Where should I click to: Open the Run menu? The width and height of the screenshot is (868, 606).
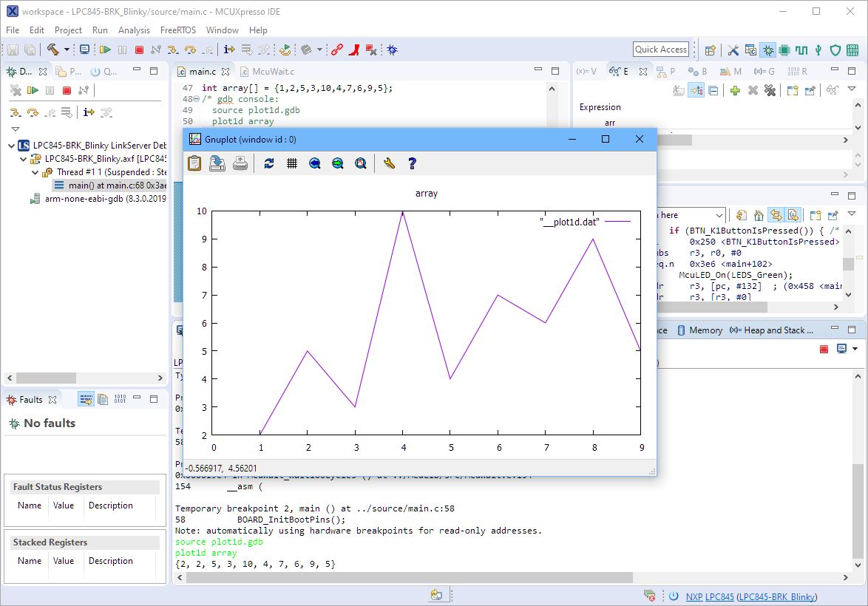(100, 30)
